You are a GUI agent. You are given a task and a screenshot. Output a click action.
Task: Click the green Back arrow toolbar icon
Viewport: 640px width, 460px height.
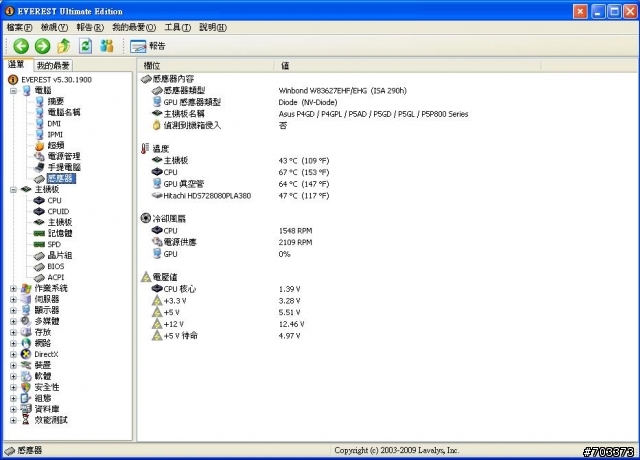click(21, 46)
